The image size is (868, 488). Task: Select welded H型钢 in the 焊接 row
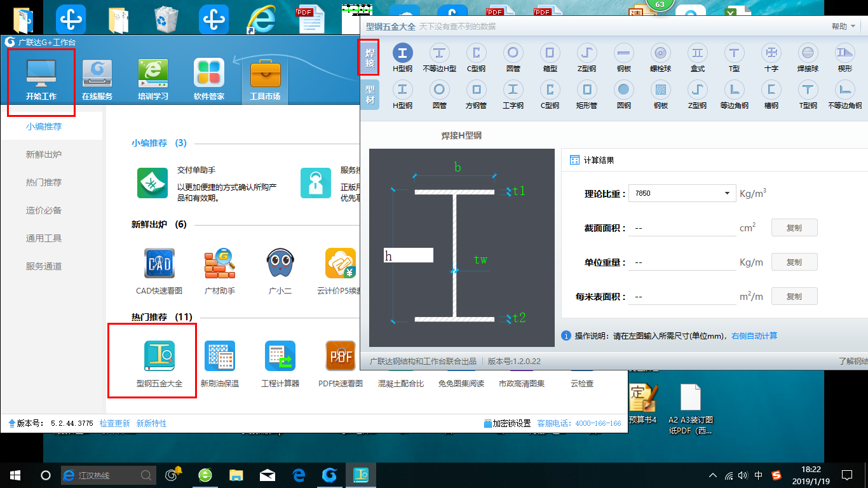click(403, 58)
